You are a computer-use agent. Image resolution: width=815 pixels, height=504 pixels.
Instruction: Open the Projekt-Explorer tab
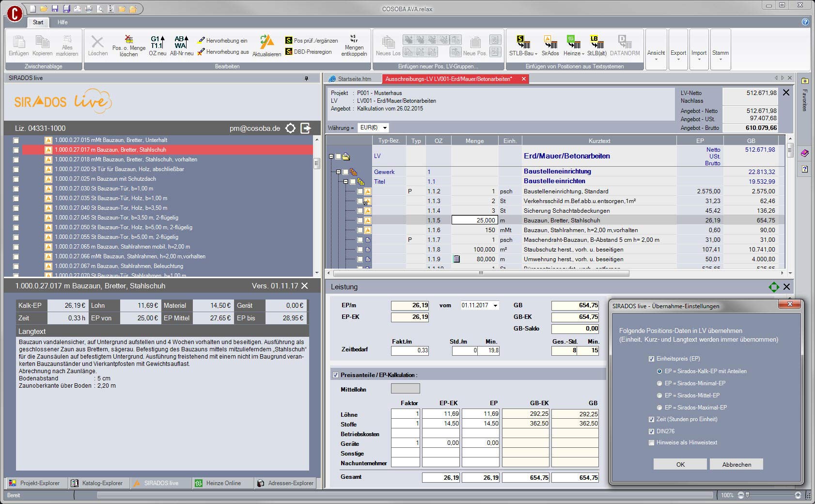pyautogui.click(x=35, y=483)
